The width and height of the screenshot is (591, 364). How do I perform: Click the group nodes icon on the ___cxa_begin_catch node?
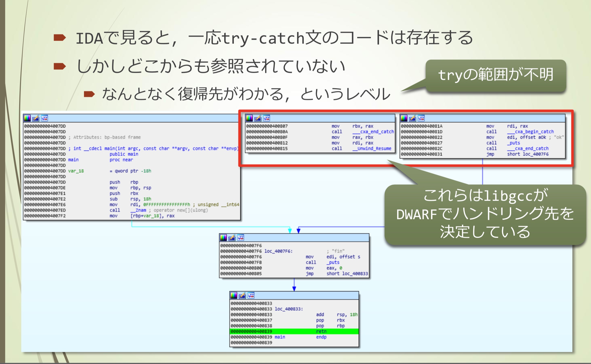[x=421, y=118]
